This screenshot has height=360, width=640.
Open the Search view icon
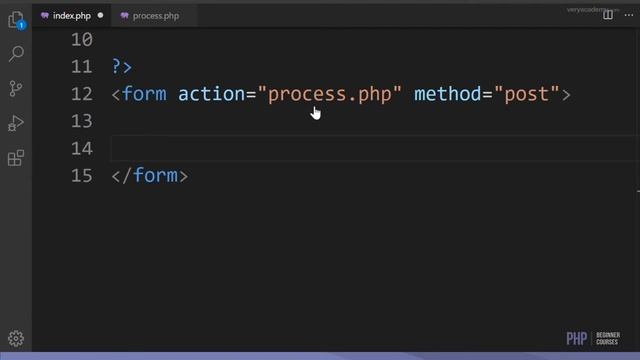pyautogui.click(x=16, y=53)
